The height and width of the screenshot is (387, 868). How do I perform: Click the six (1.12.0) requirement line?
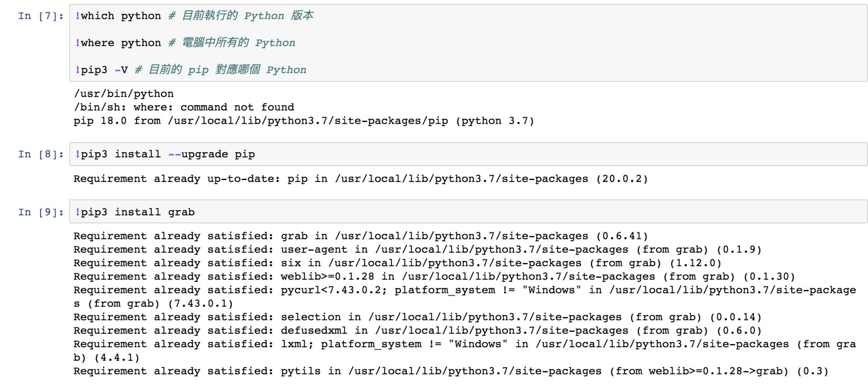pos(397,263)
